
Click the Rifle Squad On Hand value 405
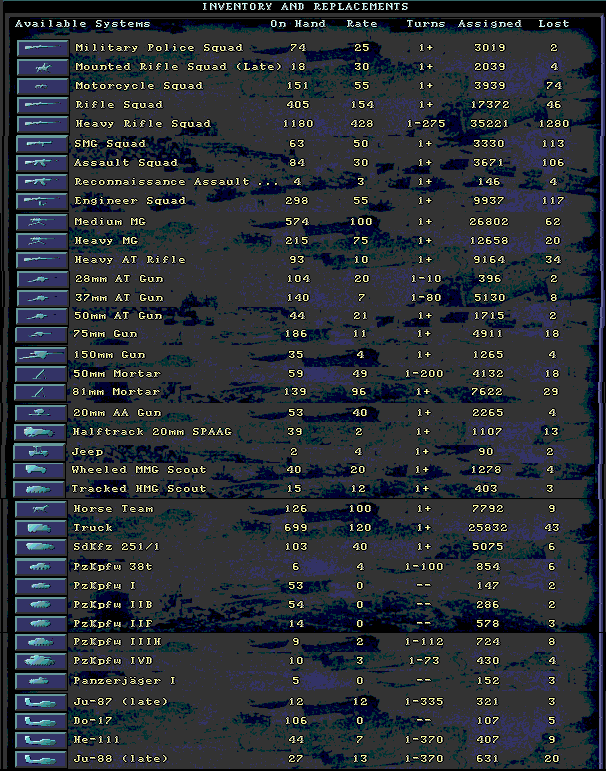298,105
